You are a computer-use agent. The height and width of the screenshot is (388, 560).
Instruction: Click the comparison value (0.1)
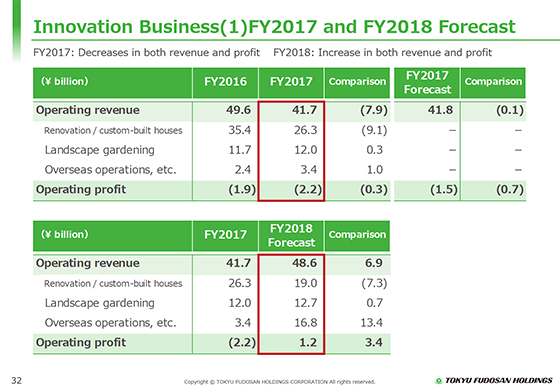(x=510, y=110)
